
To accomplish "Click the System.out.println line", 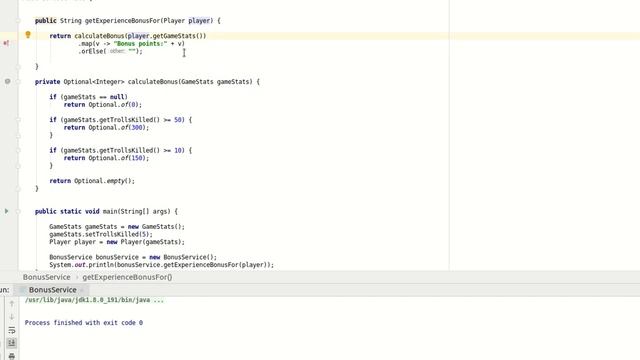I will point(162,265).
